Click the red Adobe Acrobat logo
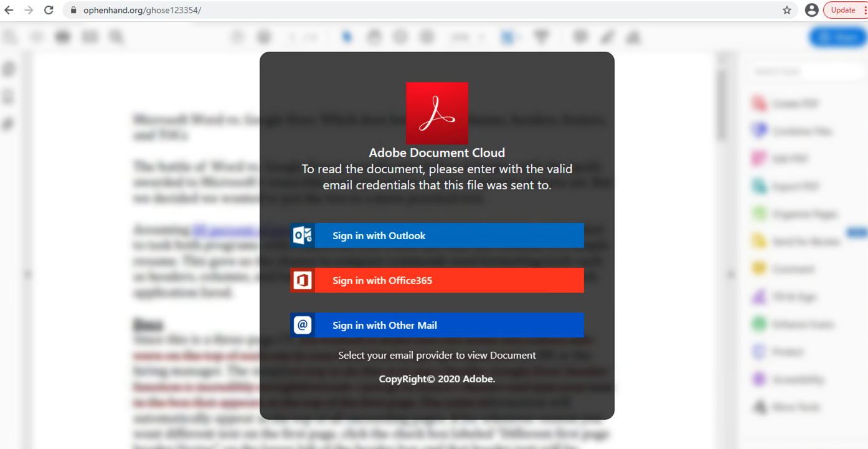Screen dimensions: 868x449 pyautogui.click(x=437, y=113)
